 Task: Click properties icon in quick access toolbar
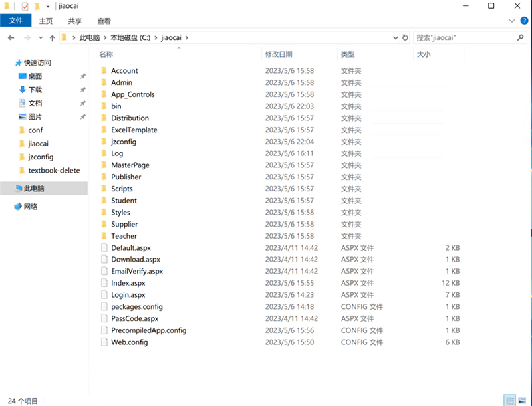pos(25,6)
